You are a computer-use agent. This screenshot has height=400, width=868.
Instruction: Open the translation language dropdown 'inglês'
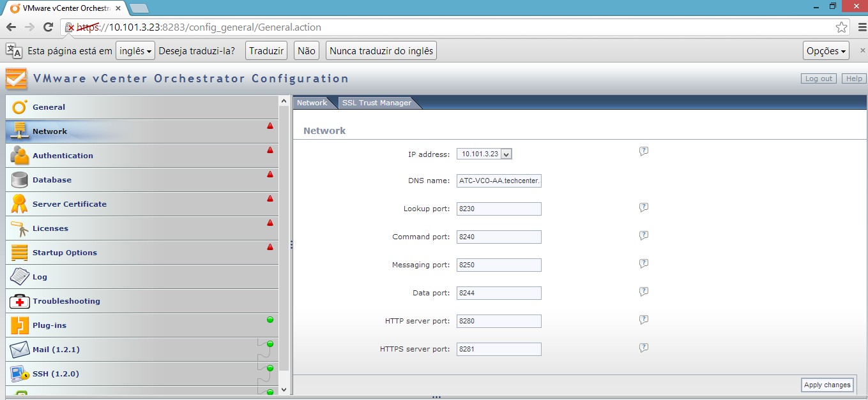[x=135, y=51]
